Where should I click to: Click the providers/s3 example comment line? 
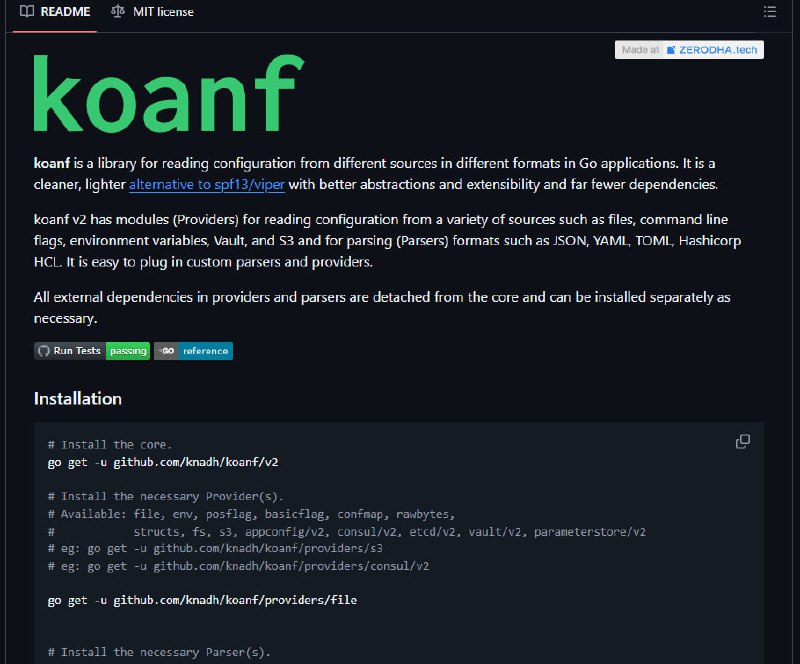point(215,549)
